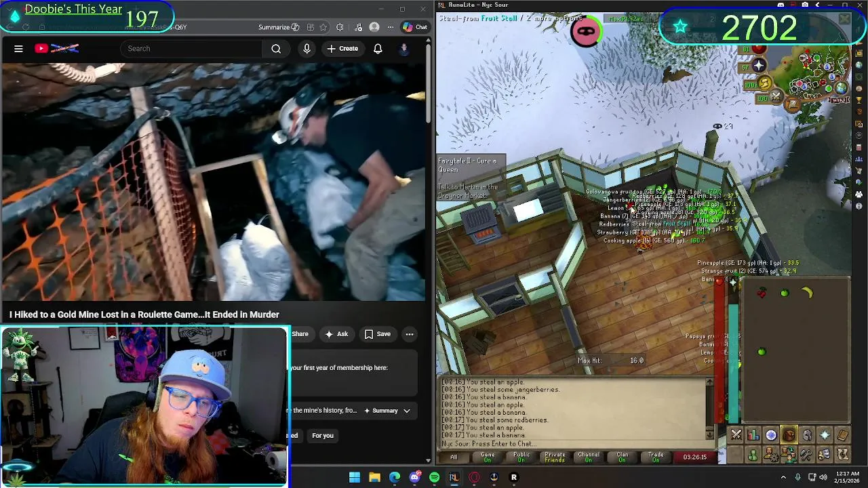Screen dimensions: 868x488
Task: Open RuneLite Info panel sidebar icon
Action: point(859,206)
